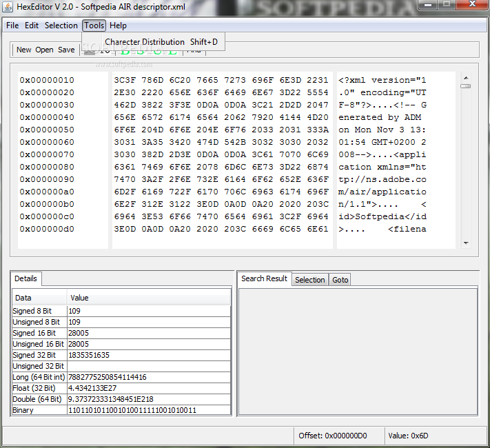The image size is (490, 448).
Task: Select the Binary row label
Action: (x=39, y=410)
